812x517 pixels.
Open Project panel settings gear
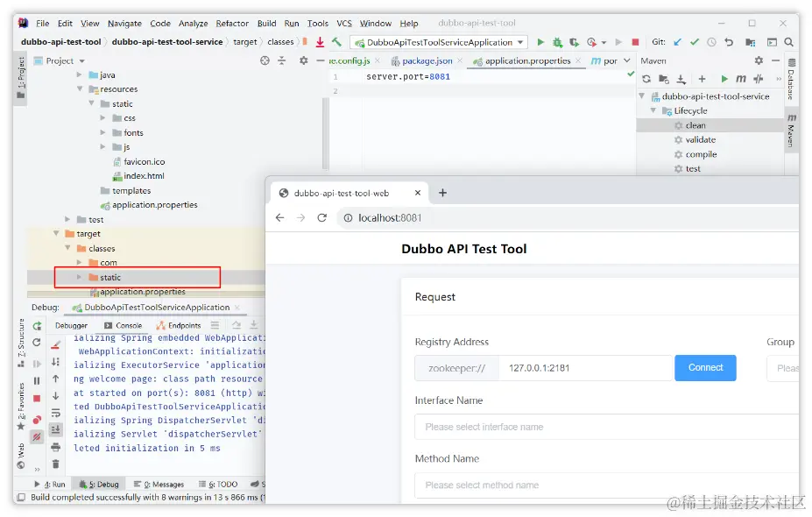(x=303, y=60)
